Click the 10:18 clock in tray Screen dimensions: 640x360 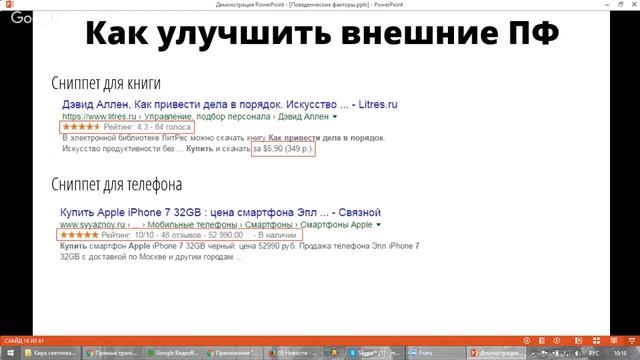click(620, 353)
